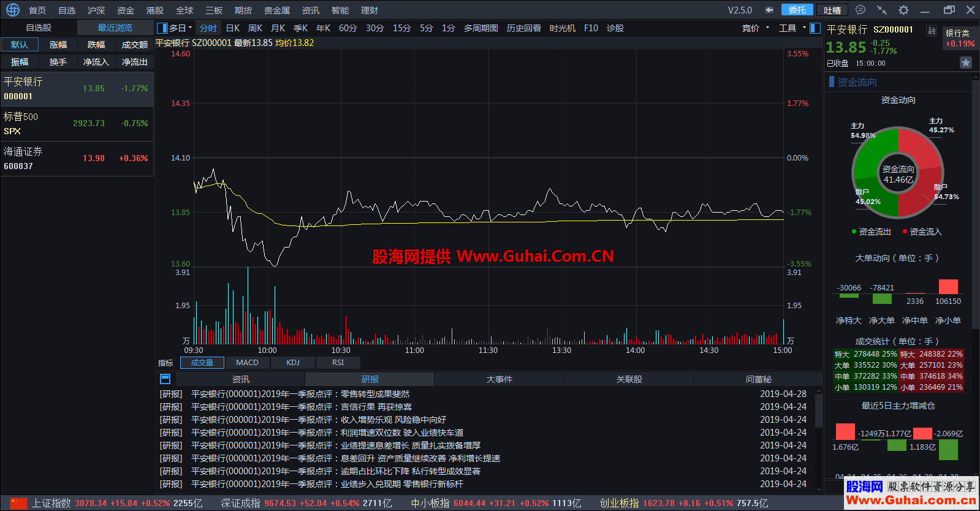The height and width of the screenshot is (511, 980).
Task: Switch to 自选股 tab
Action: coord(39,28)
